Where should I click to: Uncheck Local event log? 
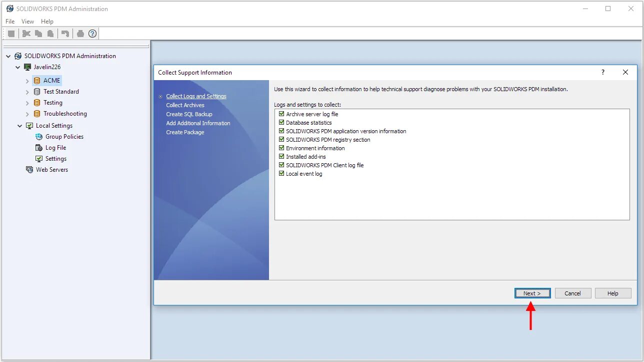[281, 174]
